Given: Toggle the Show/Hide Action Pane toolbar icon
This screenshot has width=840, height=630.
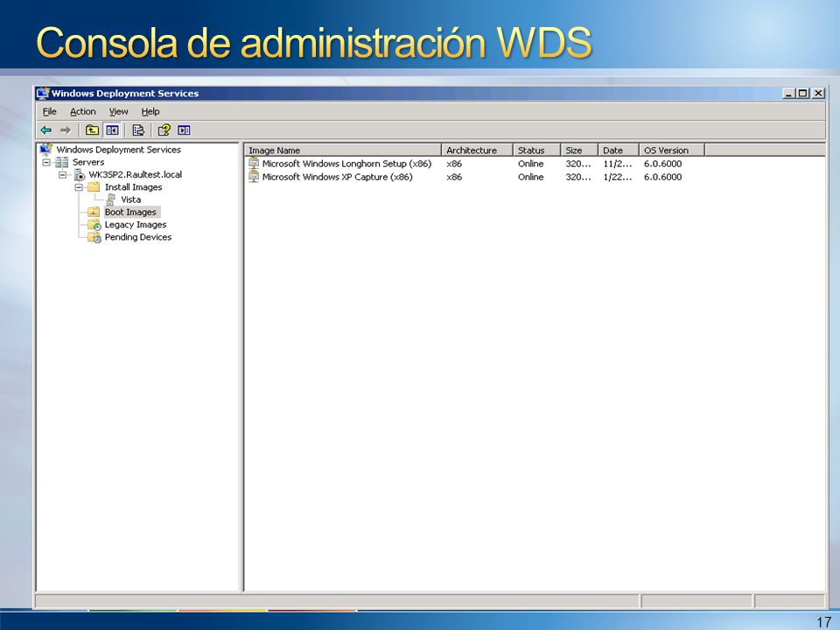Looking at the screenshot, I should pos(184,130).
